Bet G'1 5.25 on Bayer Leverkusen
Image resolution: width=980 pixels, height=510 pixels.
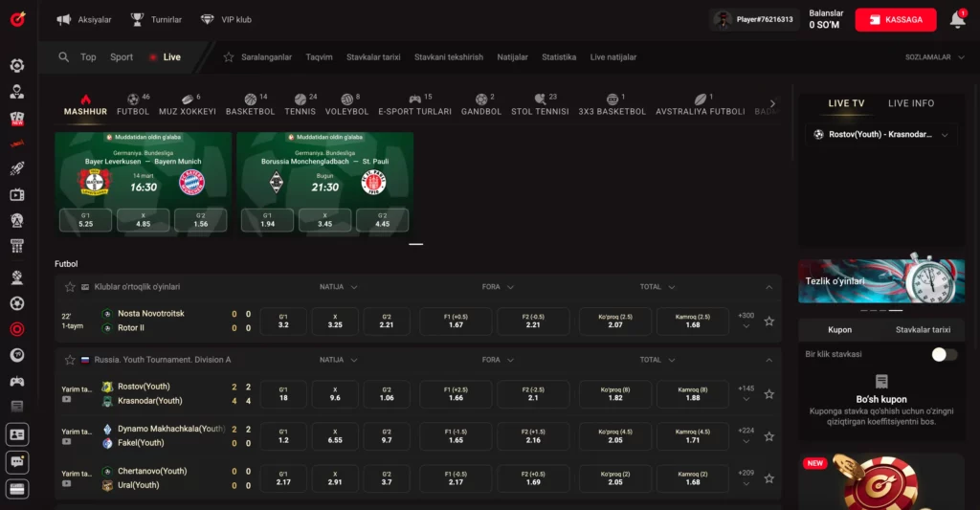[x=85, y=220]
